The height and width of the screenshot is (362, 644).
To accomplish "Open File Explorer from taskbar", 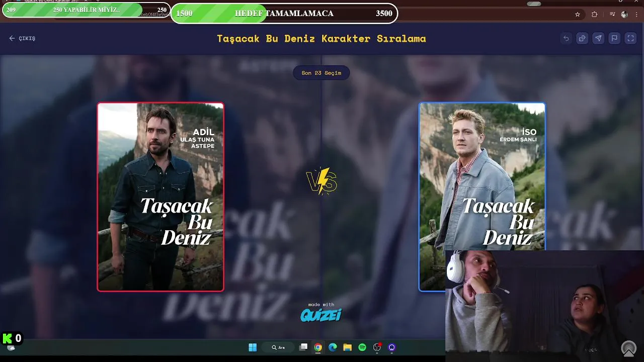I will (x=347, y=347).
